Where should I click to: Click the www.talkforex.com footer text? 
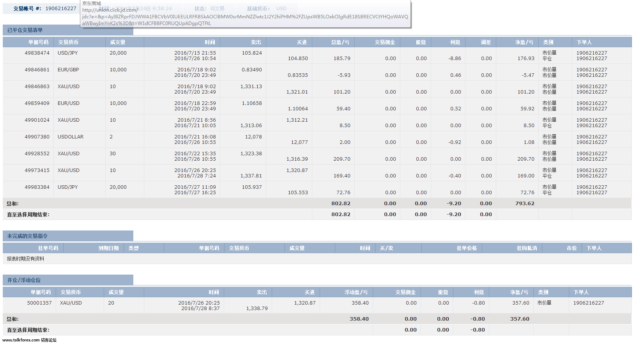[21, 340]
